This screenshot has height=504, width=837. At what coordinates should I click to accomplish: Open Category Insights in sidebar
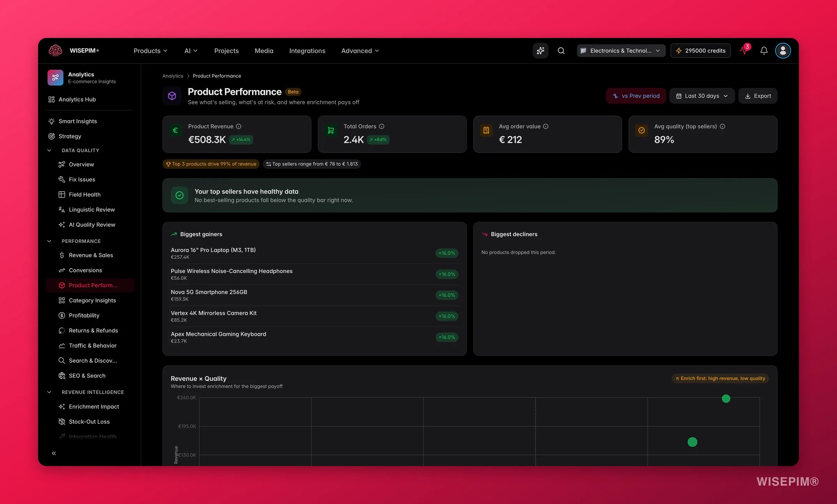click(90, 300)
